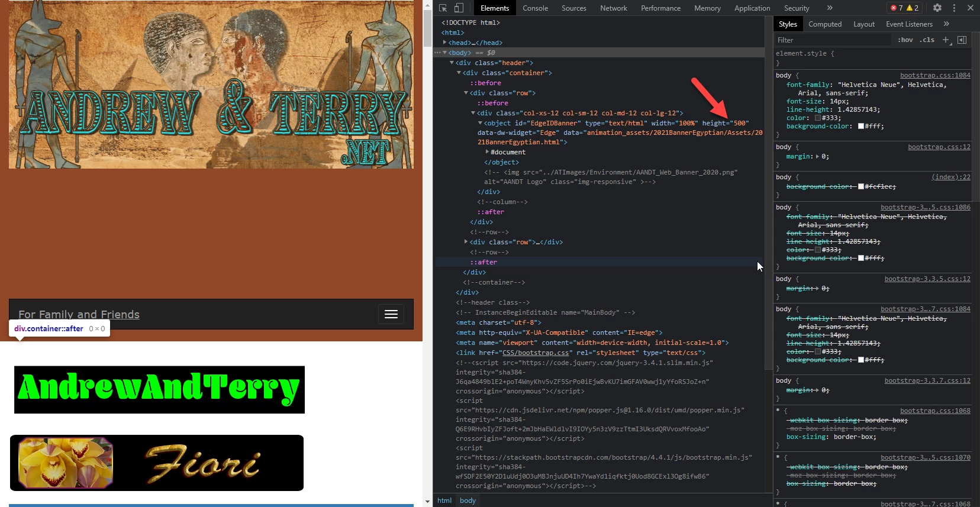The image size is (980, 507).
Task: Open the Event Listeners sidebar tab
Action: (x=909, y=24)
